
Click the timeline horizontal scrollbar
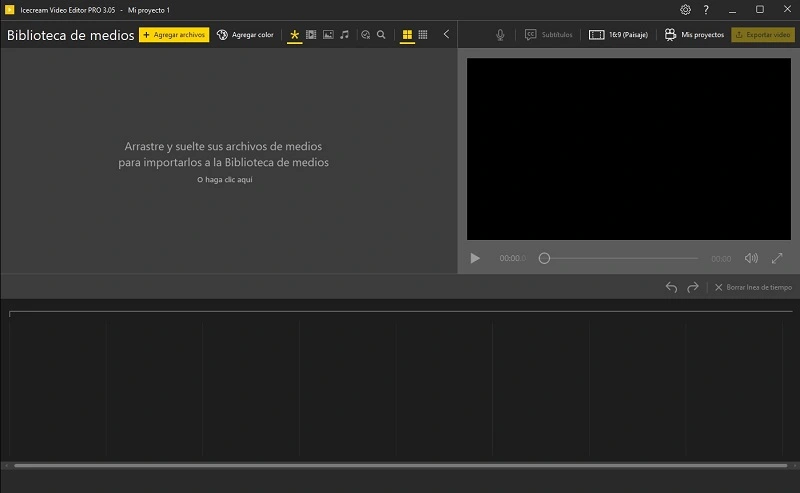pos(401,465)
